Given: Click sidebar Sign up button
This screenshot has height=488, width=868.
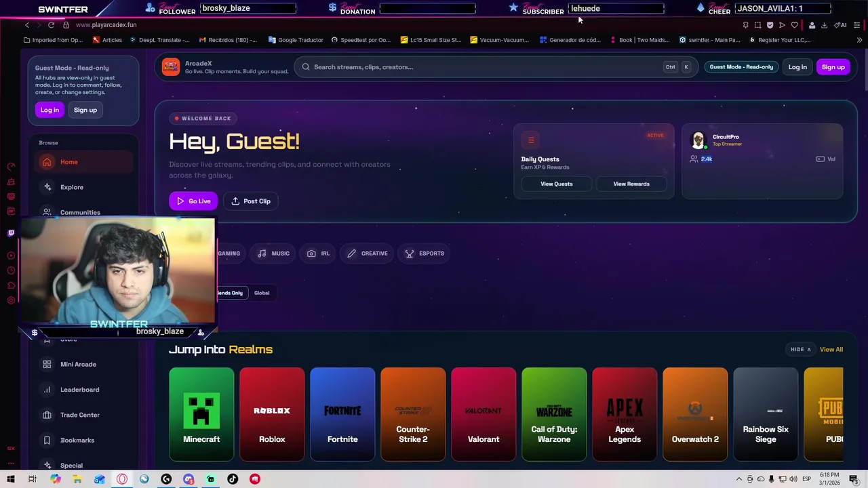Looking at the screenshot, I should [85, 110].
